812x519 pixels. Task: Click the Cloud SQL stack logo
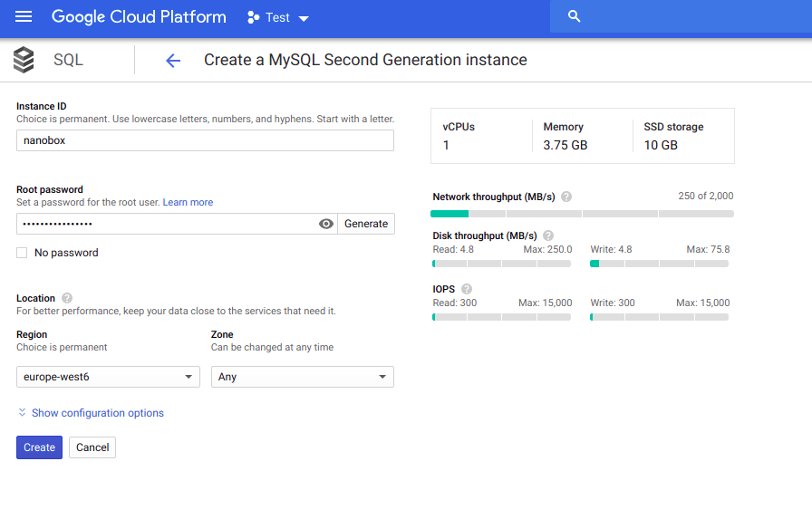click(x=24, y=60)
